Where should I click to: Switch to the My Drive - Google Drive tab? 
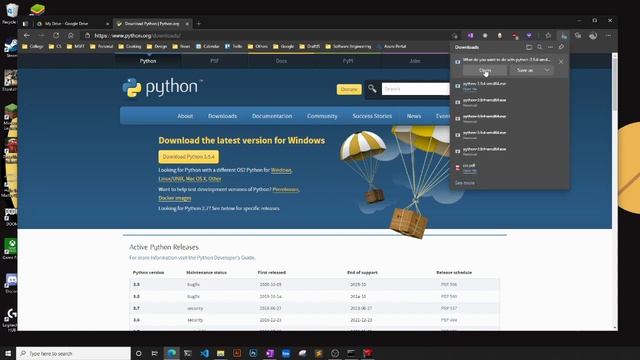pos(72,24)
